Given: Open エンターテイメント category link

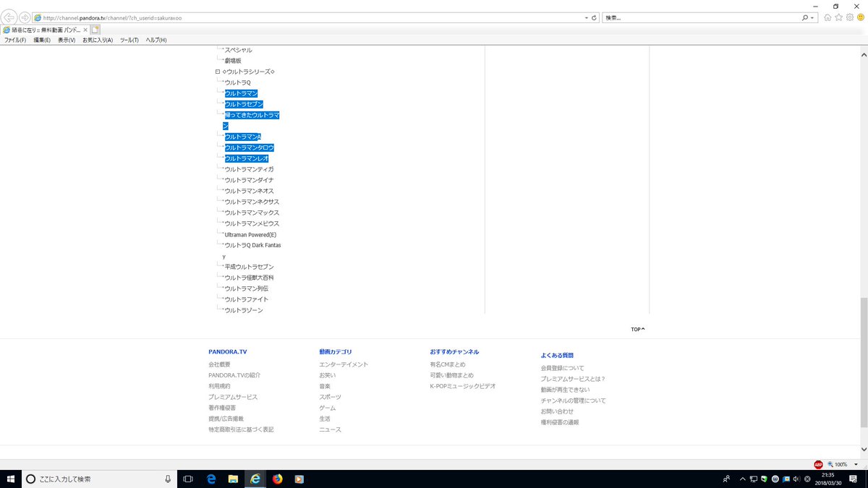Looking at the screenshot, I should click(x=344, y=364).
